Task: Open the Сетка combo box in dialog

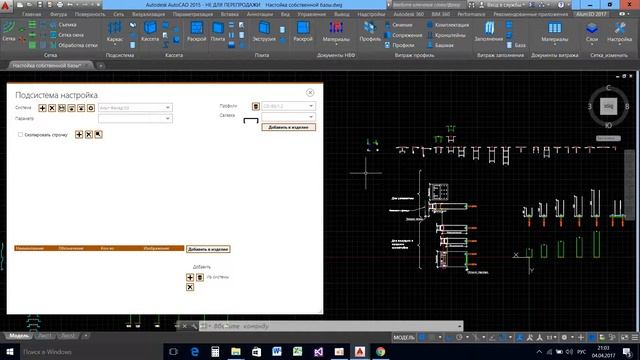Action: (x=288, y=117)
